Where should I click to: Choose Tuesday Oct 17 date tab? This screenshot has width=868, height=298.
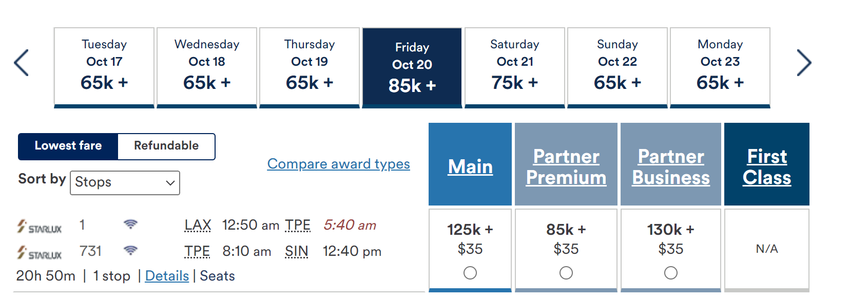coord(104,68)
